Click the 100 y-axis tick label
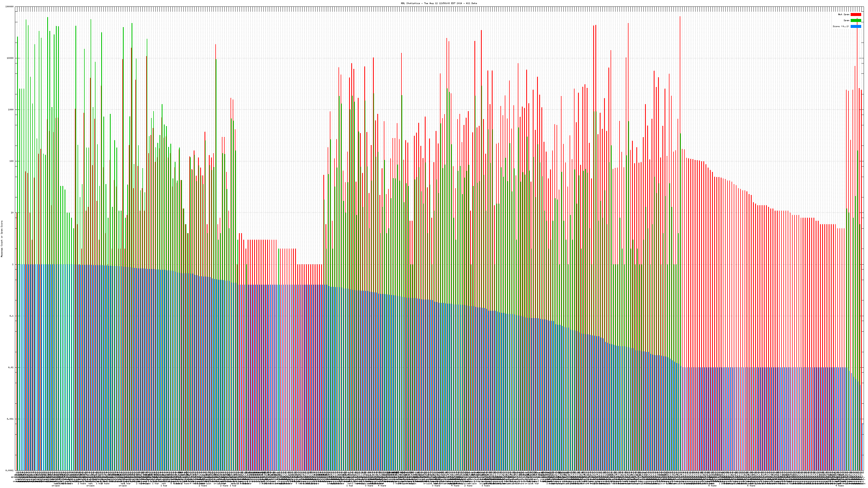This screenshot has height=488, width=868. tap(12, 161)
